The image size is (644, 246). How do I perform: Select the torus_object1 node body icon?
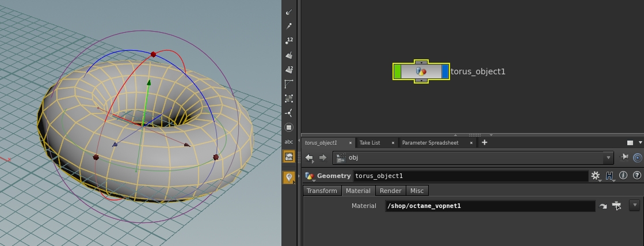421,71
